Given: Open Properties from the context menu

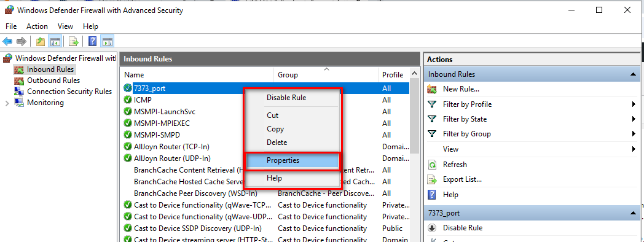Looking at the screenshot, I should point(292,160).
